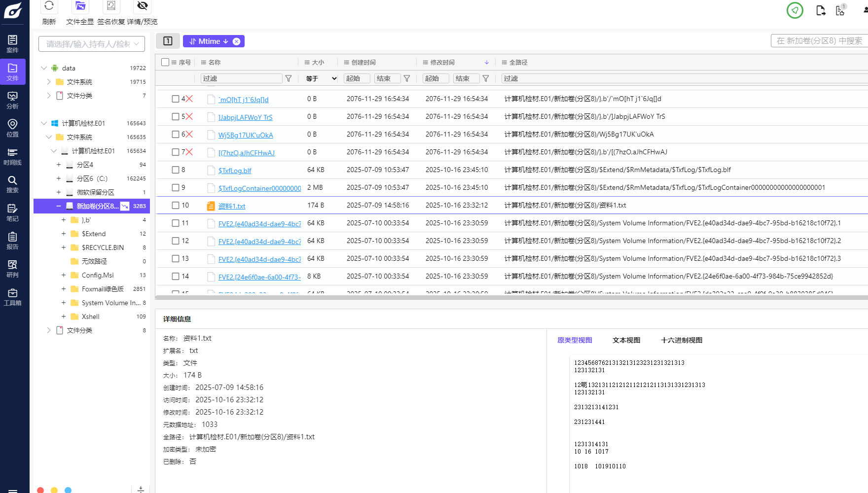Click the download icon at bottom of tree panel
This screenshot has width=868, height=493.
tap(141, 489)
